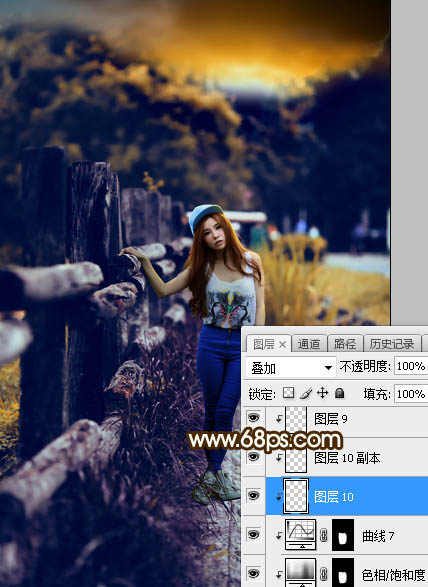Select the 图层 10 layer name
This screenshot has height=587, width=428.
[x=334, y=497]
